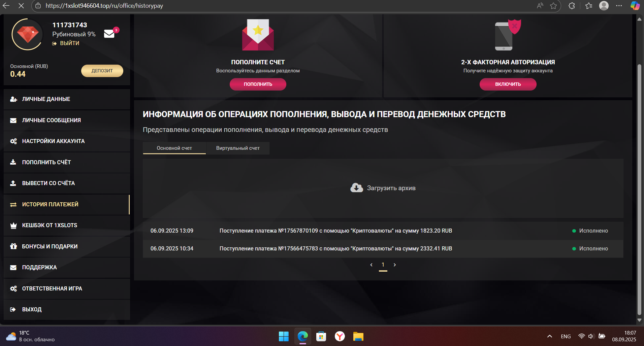
Task: Select the Основной счет tab
Action: [x=174, y=148]
